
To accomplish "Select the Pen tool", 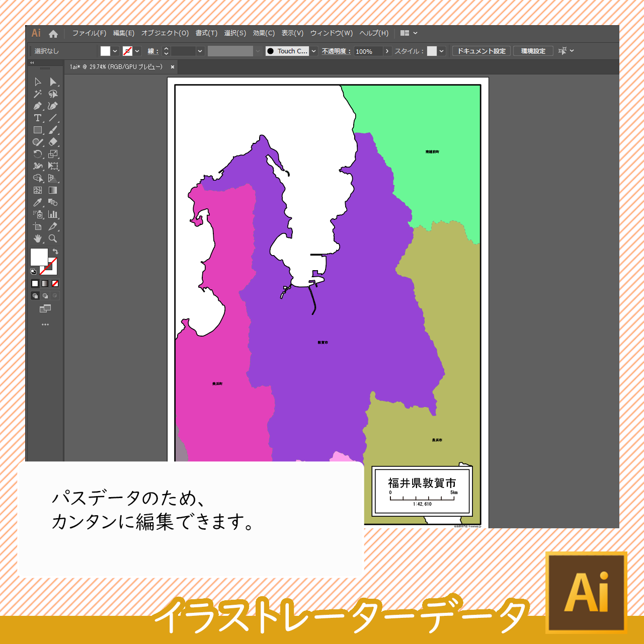I will pyautogui.click(x=38, y=106).
